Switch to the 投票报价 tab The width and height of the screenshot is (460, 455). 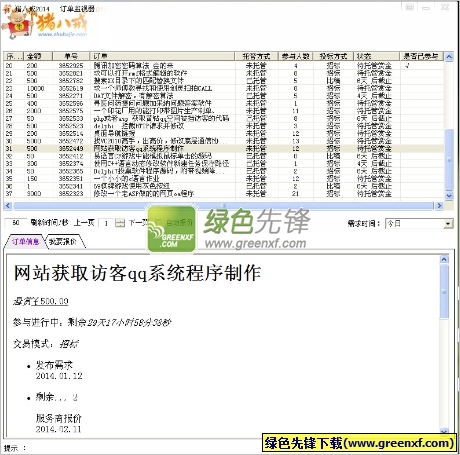pyautogui.click(x=63, y=241)
